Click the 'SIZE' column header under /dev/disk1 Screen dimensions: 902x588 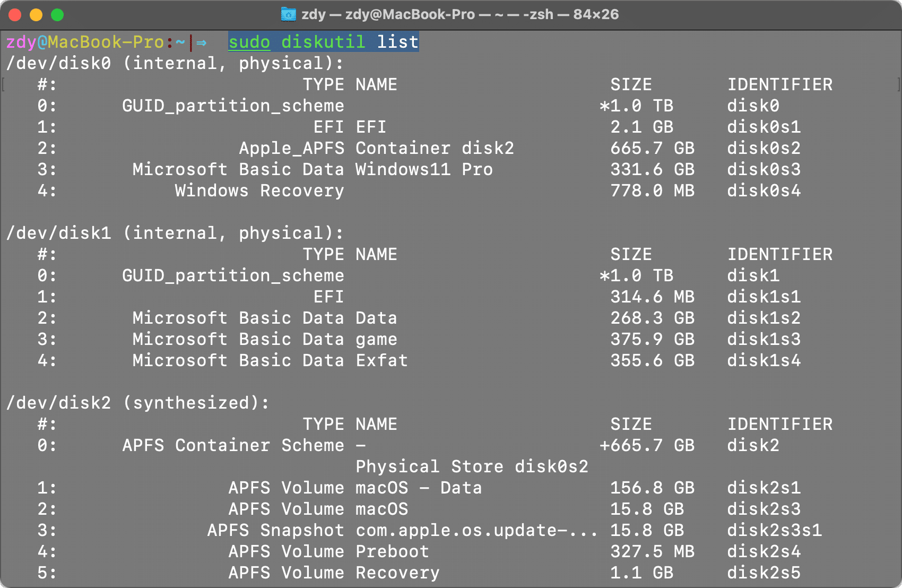pos(631,255)
